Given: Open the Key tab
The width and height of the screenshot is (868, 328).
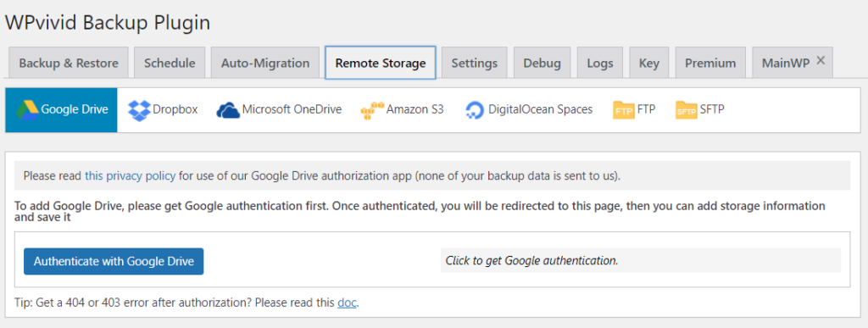Looking at the screenshot, I should pyautogui.click(x=648, y=63).
